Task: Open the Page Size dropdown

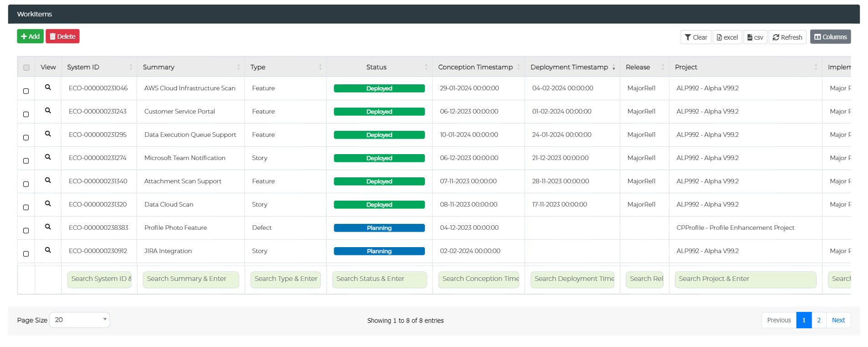Action: coord(80,320)
